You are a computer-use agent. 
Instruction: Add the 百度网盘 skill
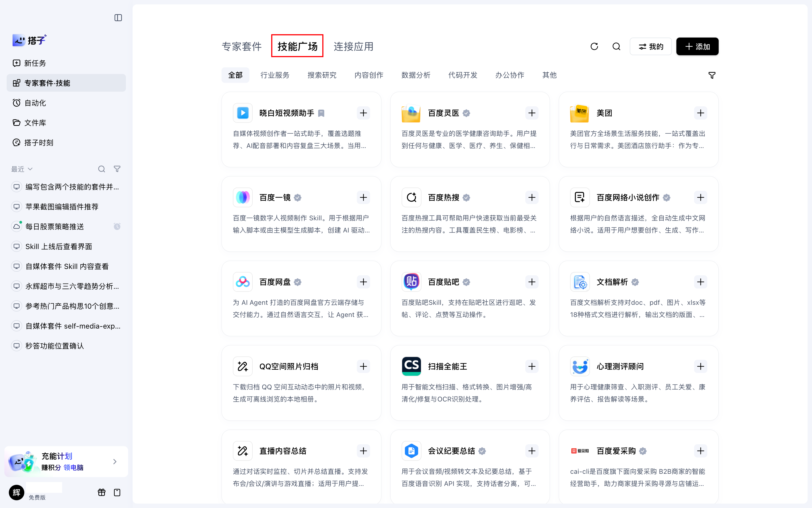coord(363,282)
